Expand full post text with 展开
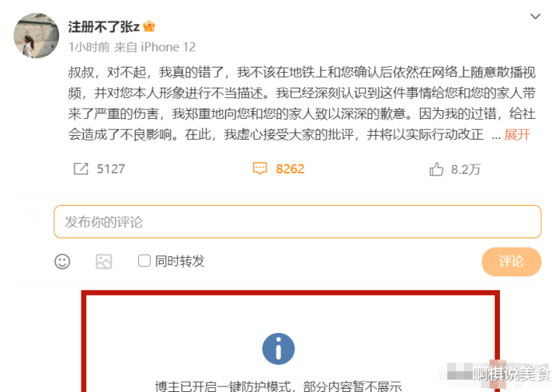Screen dimensions: 559x392 [x=517, y=135]
